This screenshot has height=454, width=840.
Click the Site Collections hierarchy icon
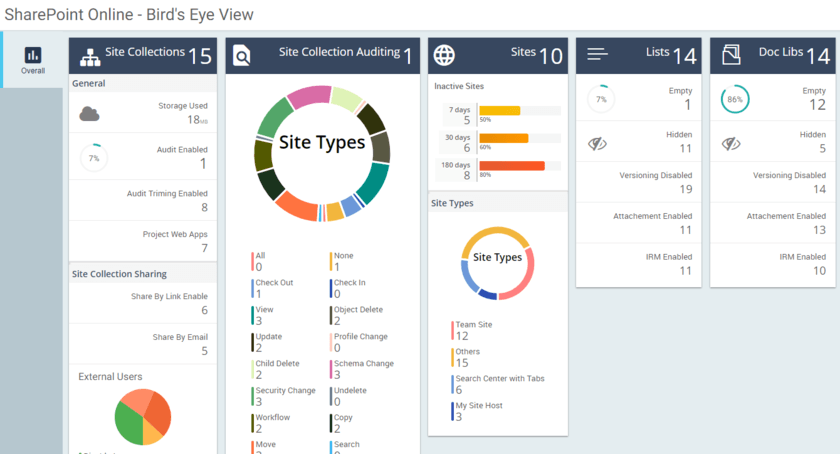(90, 56)
